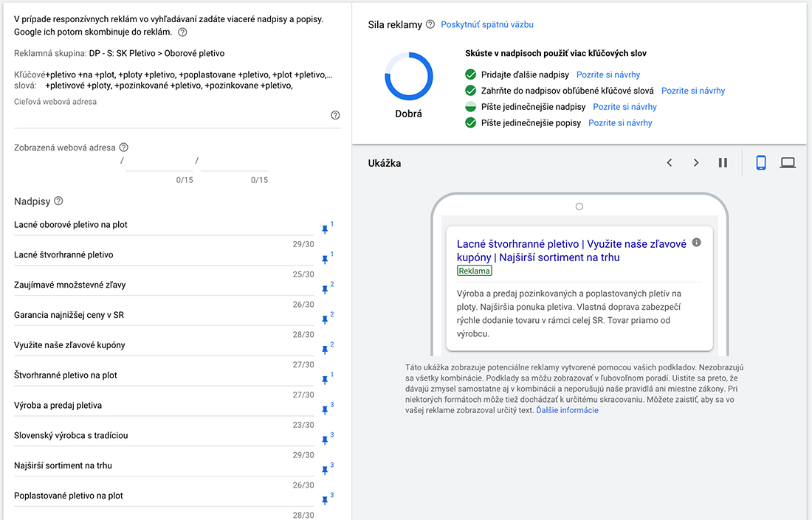Screen dimensions: 812x520
Task: Click the Pridajte ďalšie nadpisy green check icon
Action: (x=470, y=74)
